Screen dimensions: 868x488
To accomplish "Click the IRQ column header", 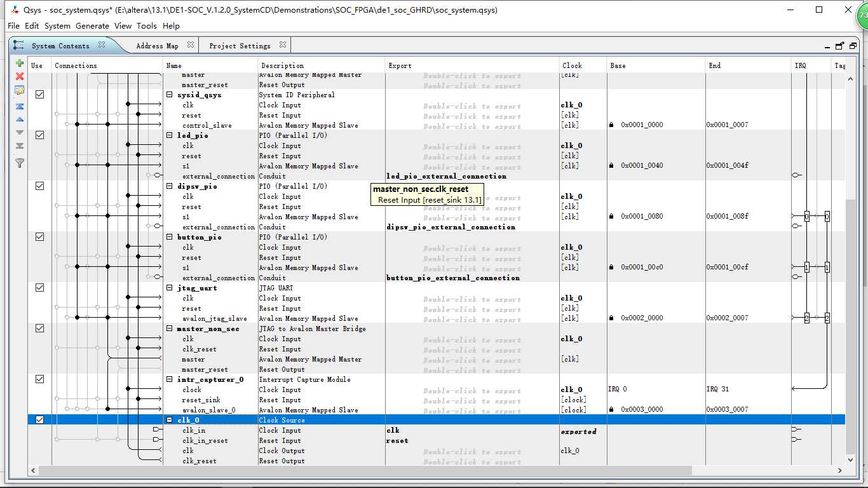I will point(811,65).
